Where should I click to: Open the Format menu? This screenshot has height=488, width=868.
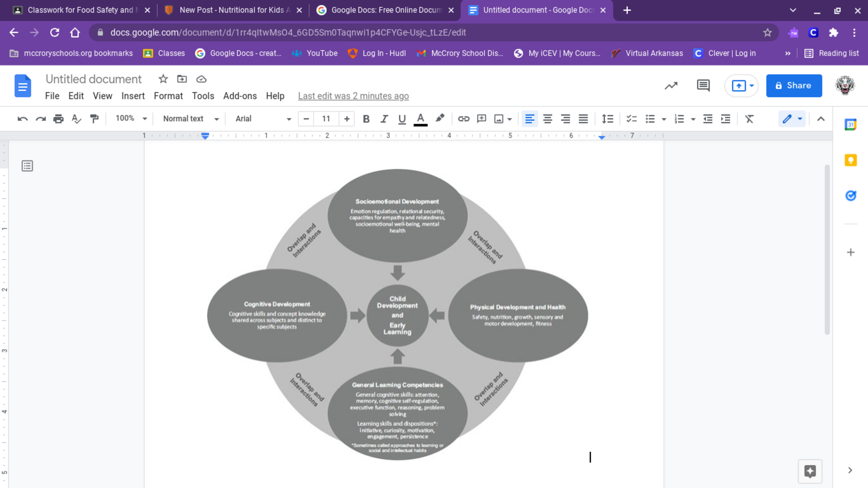(168, 96)
